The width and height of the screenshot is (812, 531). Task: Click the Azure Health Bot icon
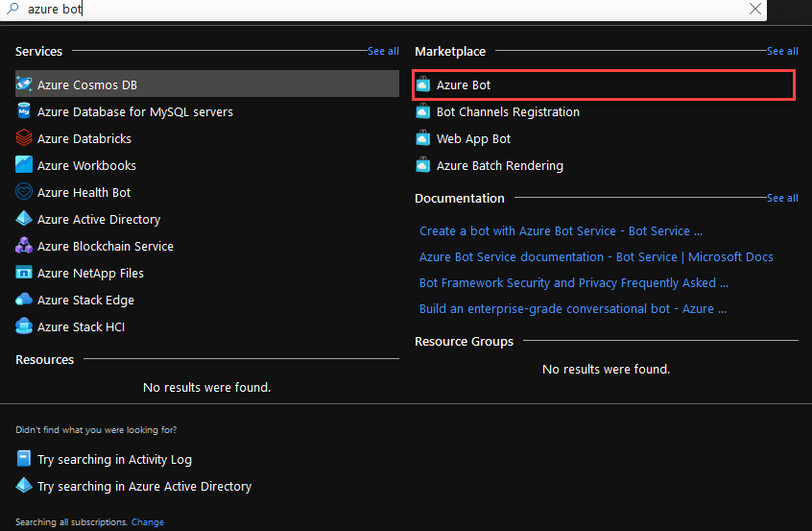click(24, 192)
